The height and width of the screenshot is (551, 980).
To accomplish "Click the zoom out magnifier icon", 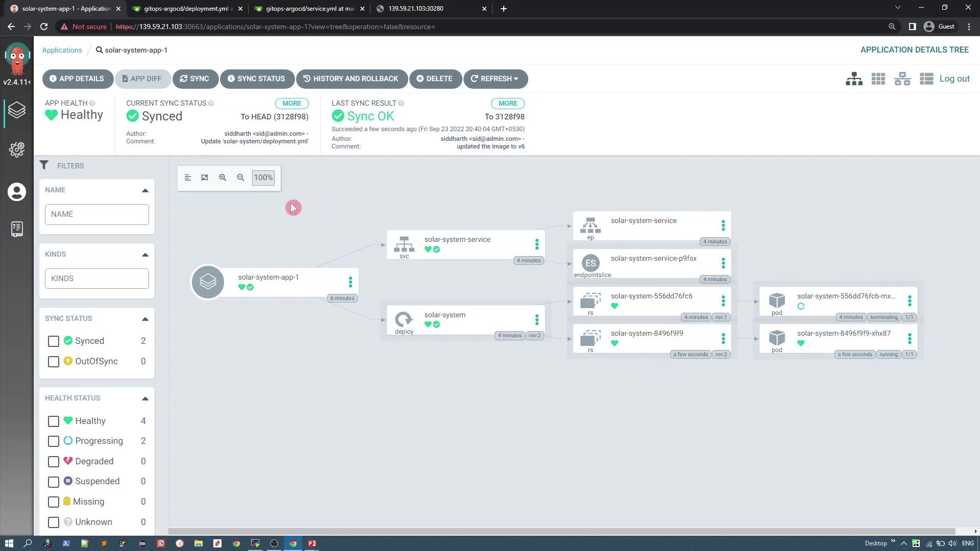I will 240,178.
